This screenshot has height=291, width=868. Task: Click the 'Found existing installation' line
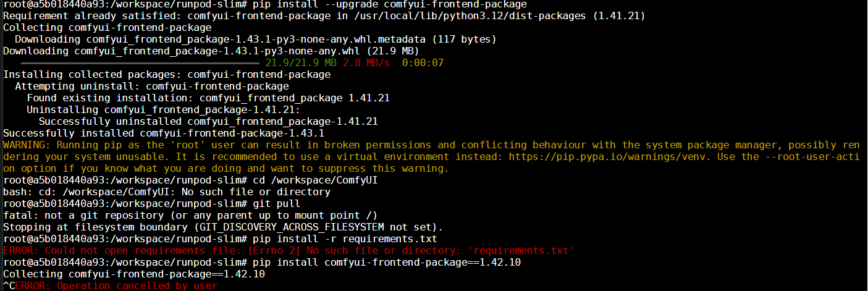point(208,98)
